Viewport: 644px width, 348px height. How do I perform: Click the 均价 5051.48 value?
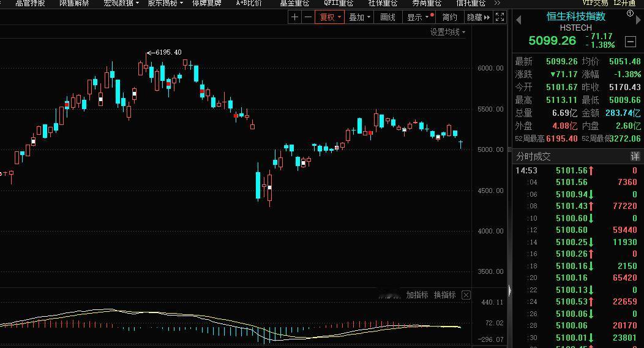(624, 61)
